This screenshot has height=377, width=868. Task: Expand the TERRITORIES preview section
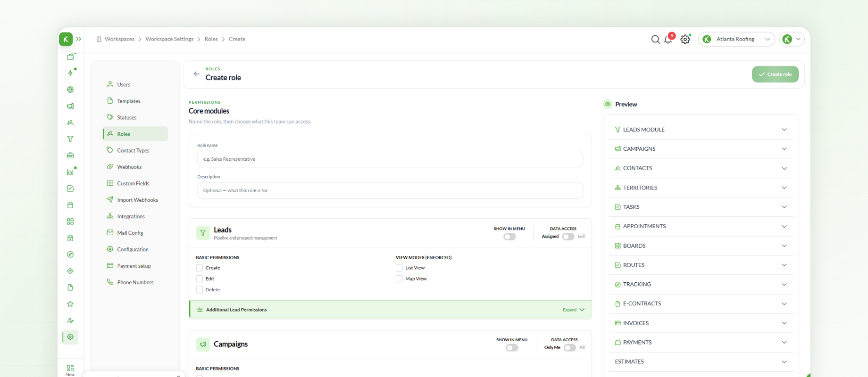pos(701,188)
